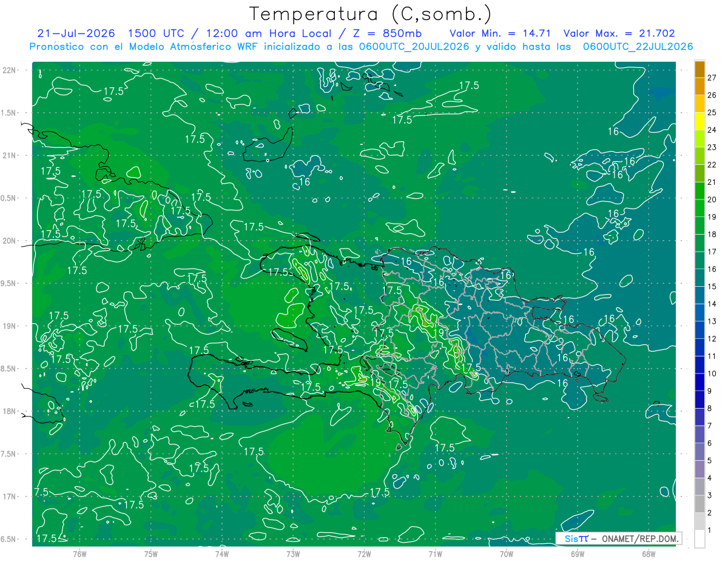This screenshot has height=562, width=728.
Task: Select the '21-Jul-2026' date text
Action: click(75, 33)
